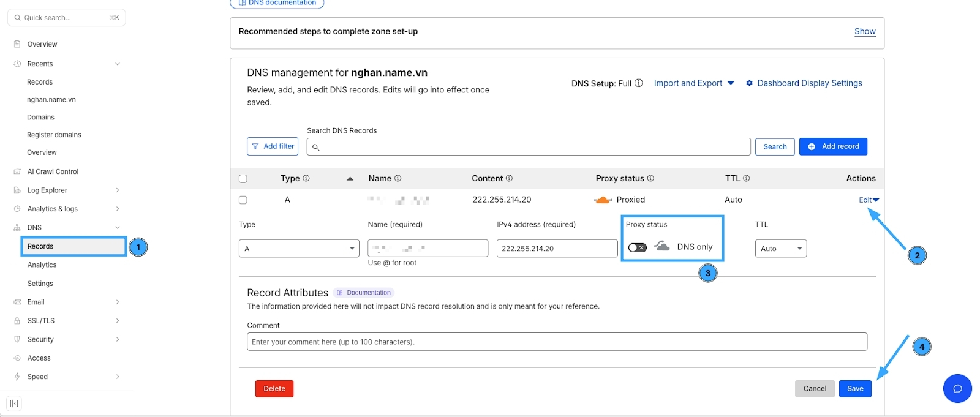Check the select-all records checkbox in header
This screenshot has width=980, height=417.
pyautogui.click(x=243, y=179)
